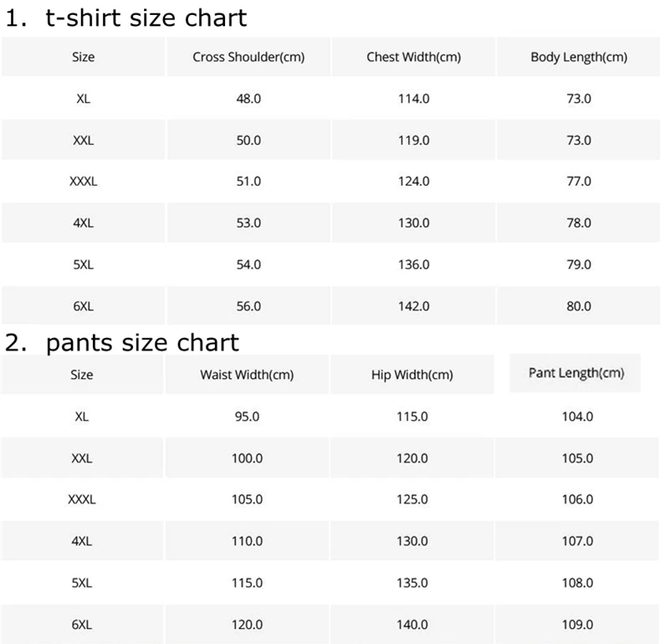Click the pants size chart heading
661x644 pixels.
coord(122,343)
